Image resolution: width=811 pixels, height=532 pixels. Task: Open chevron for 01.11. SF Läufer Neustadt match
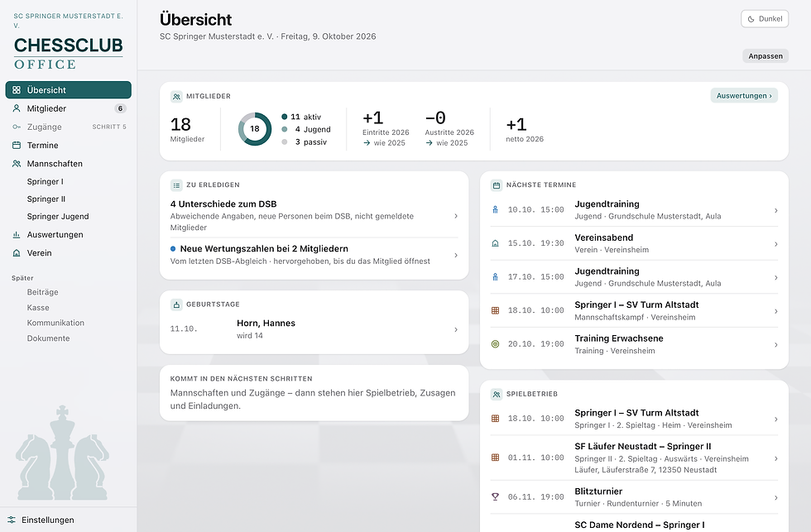pos(776,458)
